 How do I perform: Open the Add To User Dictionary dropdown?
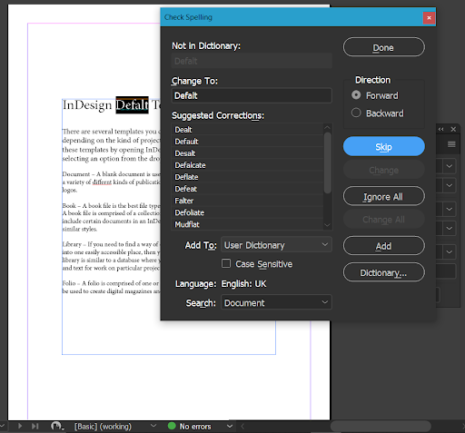[x=276, y=245]
